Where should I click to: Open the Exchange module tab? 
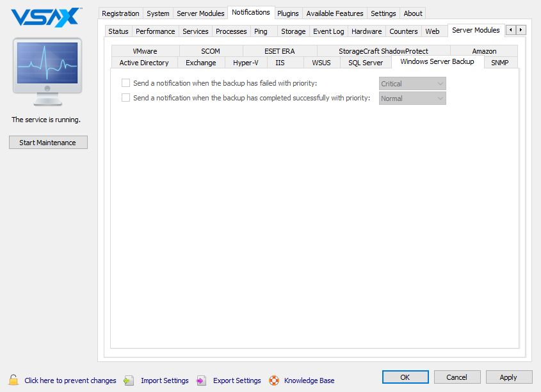pos(201,63)
